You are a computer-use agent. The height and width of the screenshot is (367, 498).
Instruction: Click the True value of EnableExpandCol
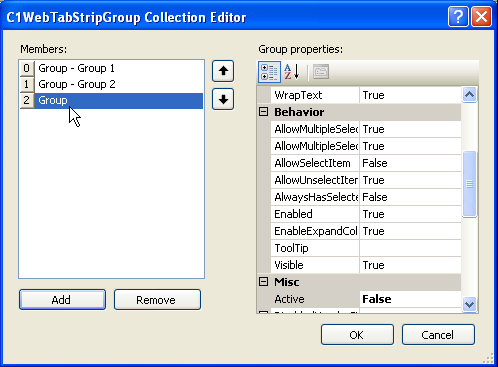(410, 231)
